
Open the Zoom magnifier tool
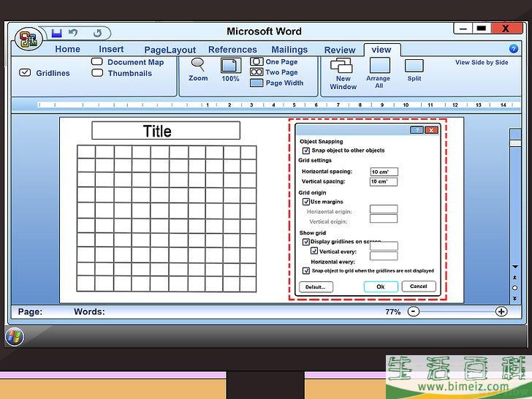tap(197, 64)
